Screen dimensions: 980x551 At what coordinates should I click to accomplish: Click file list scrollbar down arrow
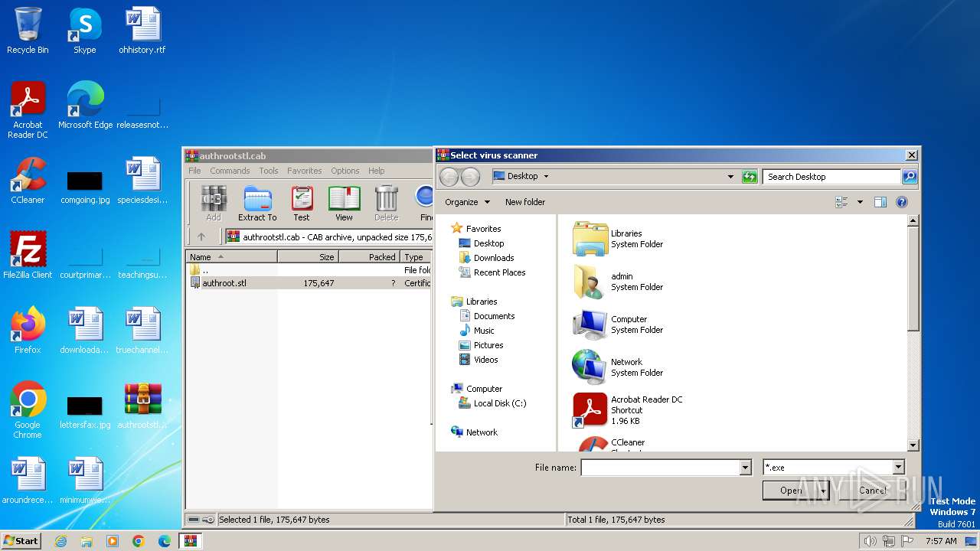pos(913,445)
